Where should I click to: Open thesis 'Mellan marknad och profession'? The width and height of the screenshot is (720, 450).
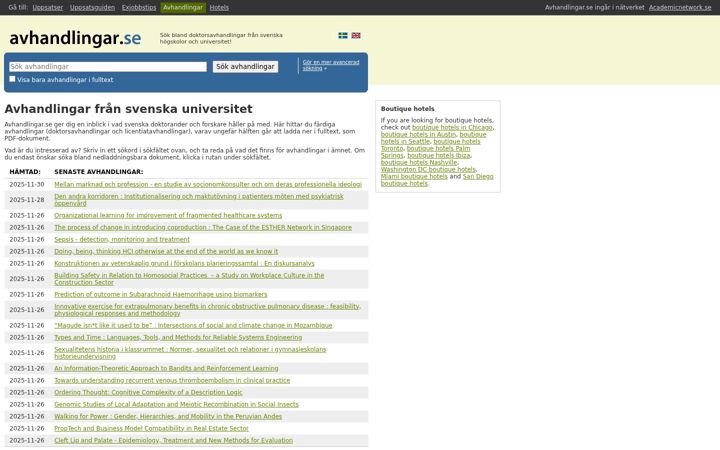(208, 185)
